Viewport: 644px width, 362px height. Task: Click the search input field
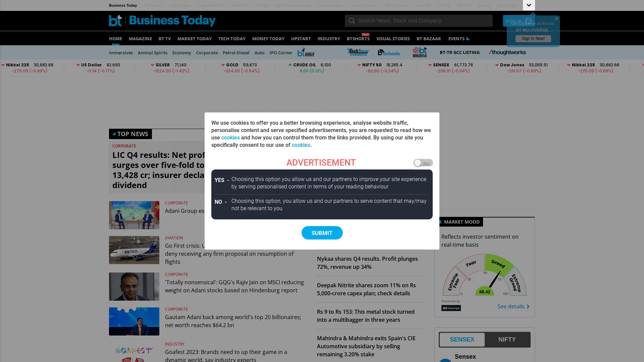tap(422, 20)
